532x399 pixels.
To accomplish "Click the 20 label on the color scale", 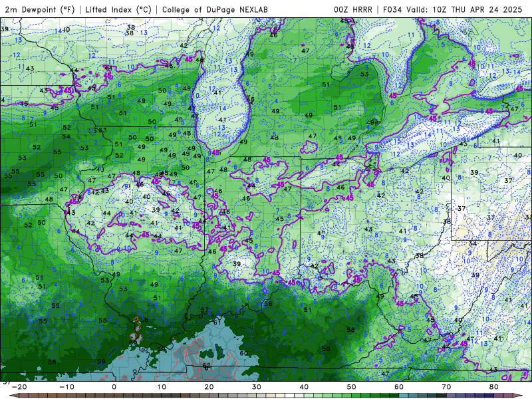I will (209, 387).
